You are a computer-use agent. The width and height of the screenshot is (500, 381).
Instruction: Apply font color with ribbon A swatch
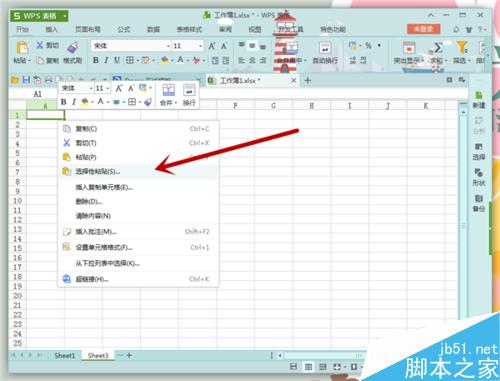(180, 60)
